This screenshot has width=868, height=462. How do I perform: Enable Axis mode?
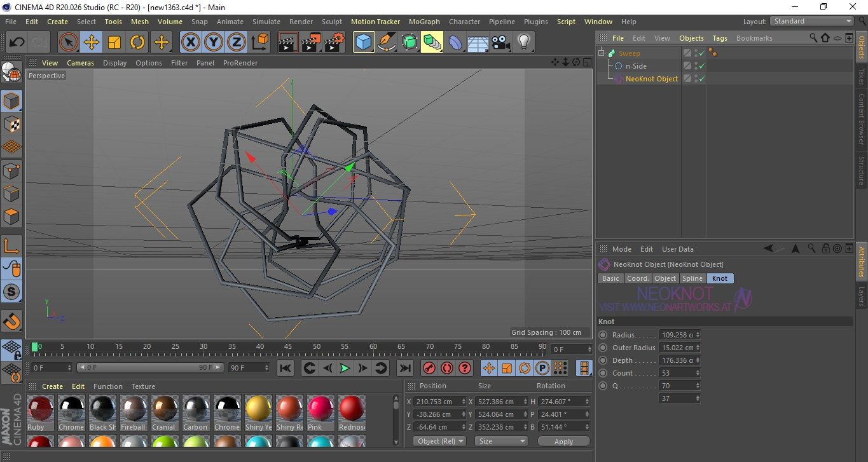[11, 247]
